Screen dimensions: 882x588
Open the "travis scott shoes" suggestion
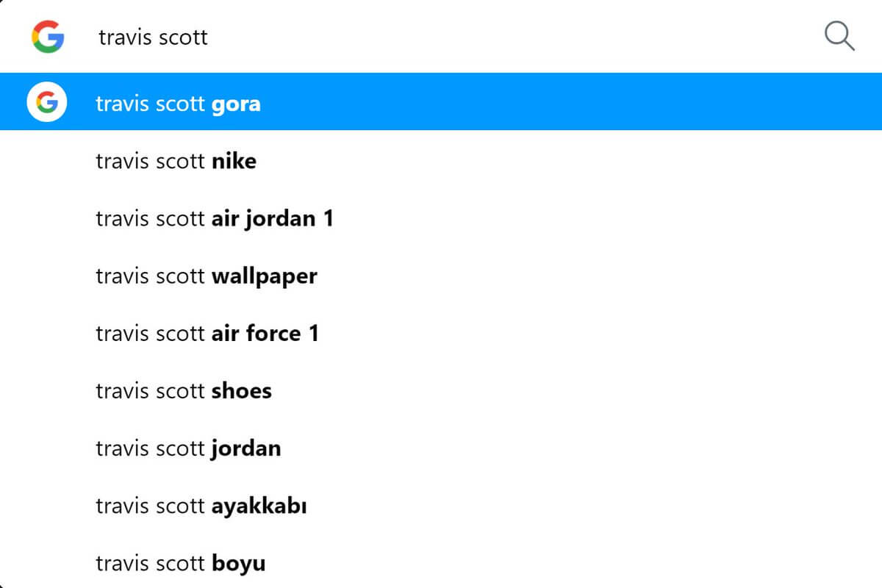[x=184, y=391]
